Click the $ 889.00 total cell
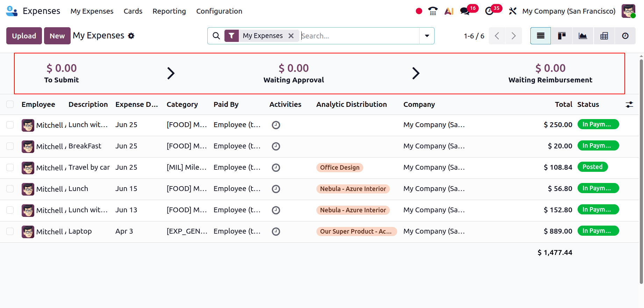 pos(558,231)
